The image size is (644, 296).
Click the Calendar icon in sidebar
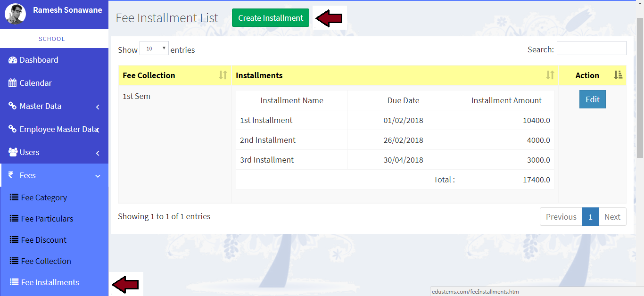[13, 83]
